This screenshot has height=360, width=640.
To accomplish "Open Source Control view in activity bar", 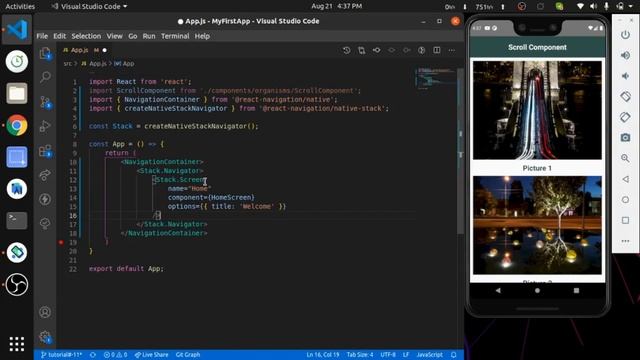I will [45, 102].
